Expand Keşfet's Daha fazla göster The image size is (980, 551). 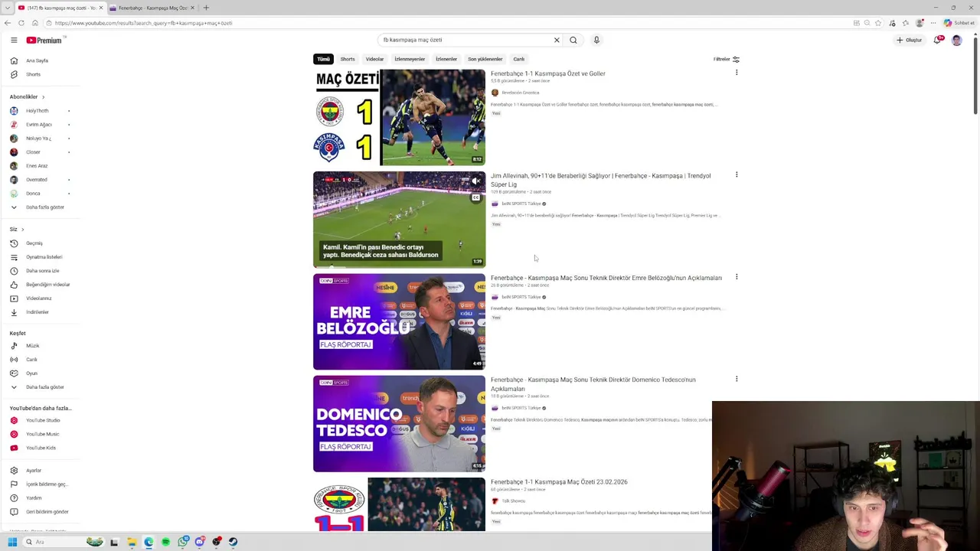[x=44, y=387]
